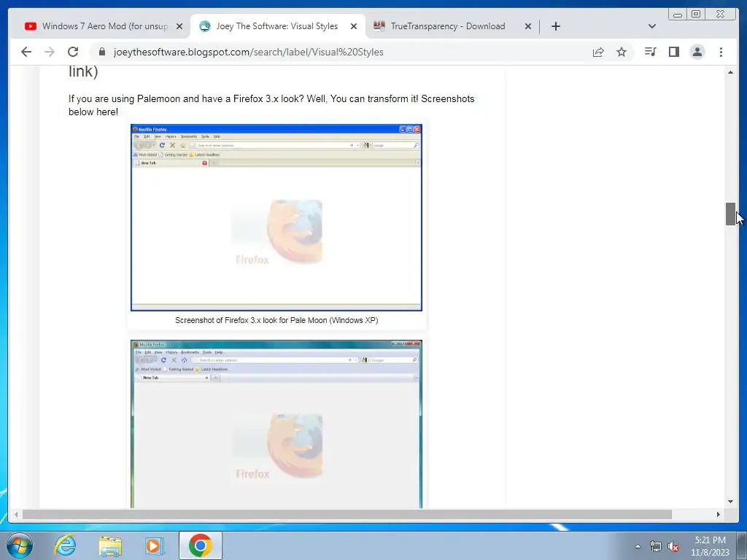The width and height of the screenshot is (747, 560).
Task: View site information via the lock icon
Action: pyautogui.click(x=102, y=52)
